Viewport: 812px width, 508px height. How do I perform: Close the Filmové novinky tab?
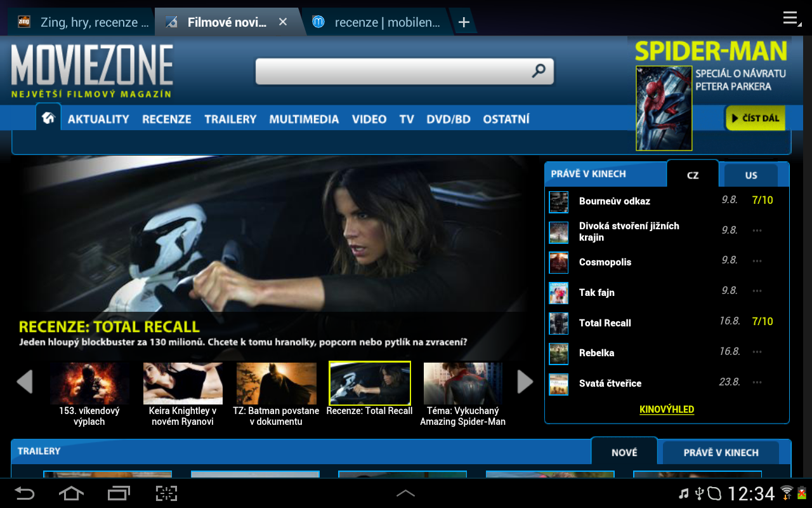click(283, 22)
